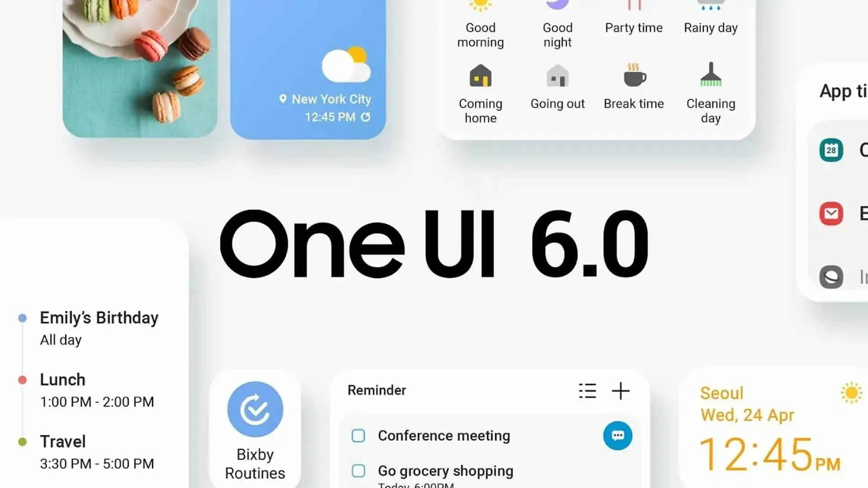This screenshot has width=868, height=488.
Task: Select the Party time routine tab
Action: [x=633, y=18]
